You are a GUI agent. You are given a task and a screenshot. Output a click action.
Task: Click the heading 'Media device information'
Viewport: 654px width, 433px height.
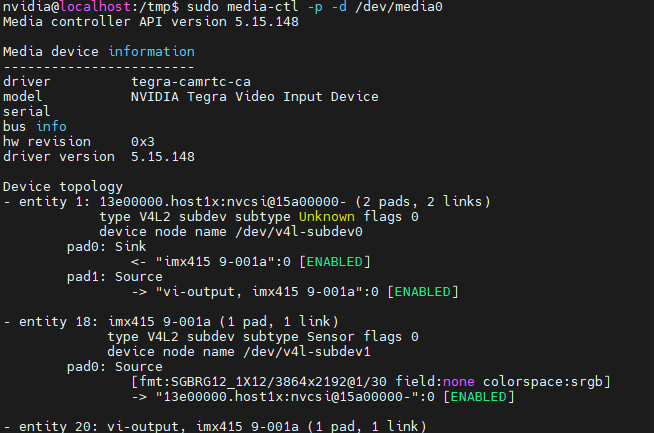[98, 52]
